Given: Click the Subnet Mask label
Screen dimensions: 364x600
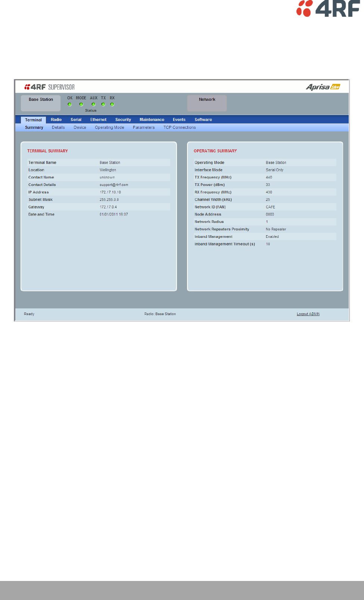Looking at the screenshot, I should 40,200.
